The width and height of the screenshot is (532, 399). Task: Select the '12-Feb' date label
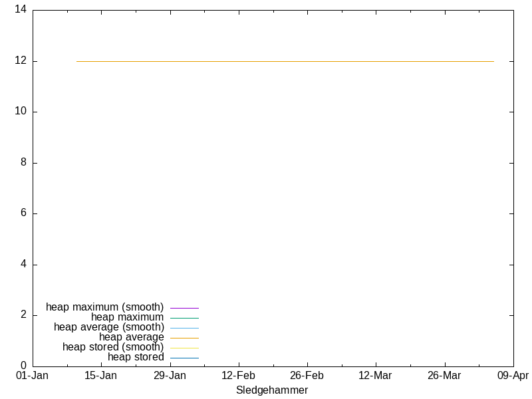point(238,376)
